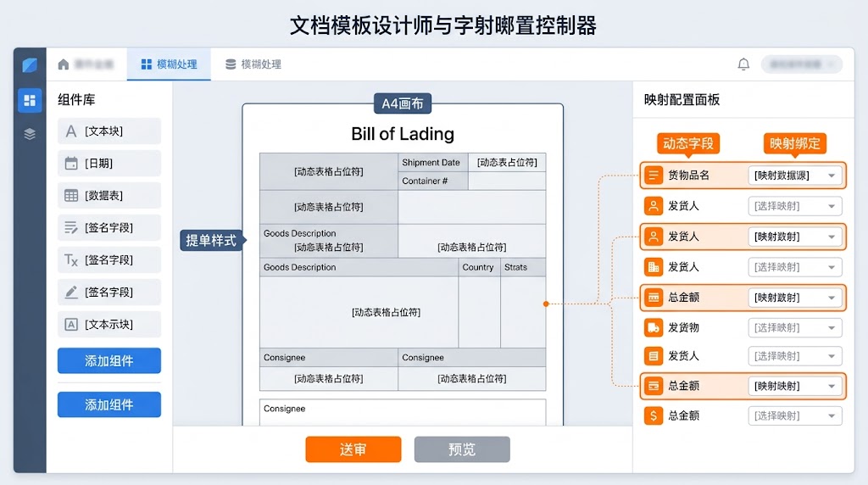This screenshot has width=868, height=485.
Task: Pick the calendar icon for [日期] component
Action: [x=71, y=164]
